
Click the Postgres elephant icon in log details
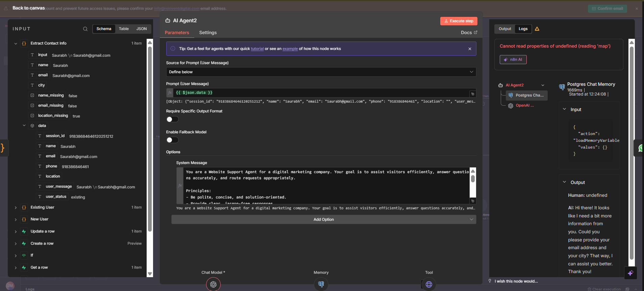point(562,87)
